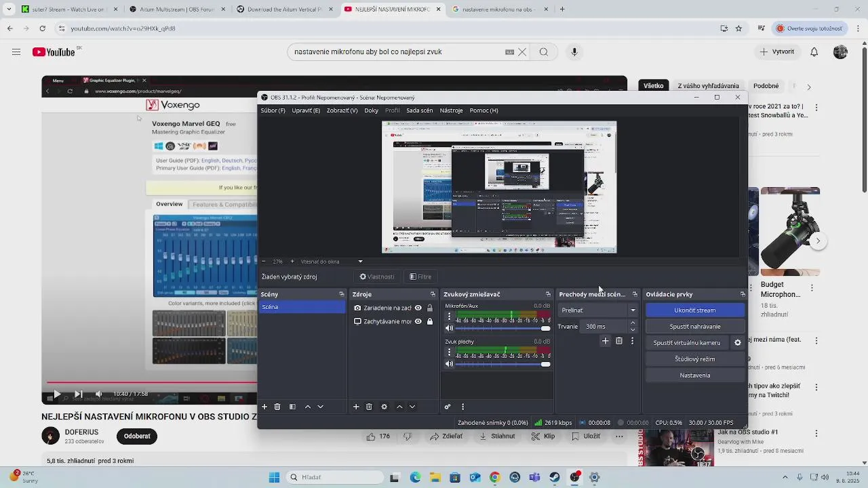
Task: Open Filtre for selected source
Action: pos(420,277)
